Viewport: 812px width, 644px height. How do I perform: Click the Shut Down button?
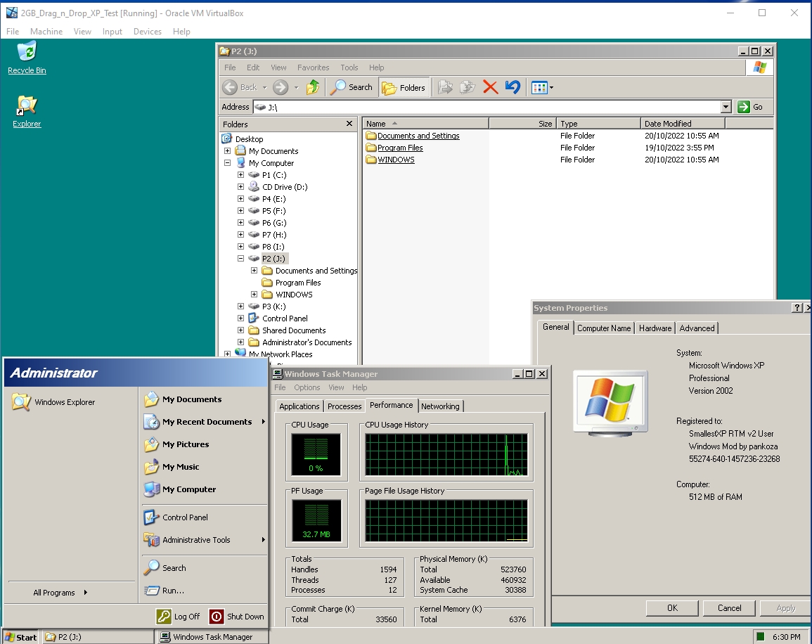pos(237,617)
